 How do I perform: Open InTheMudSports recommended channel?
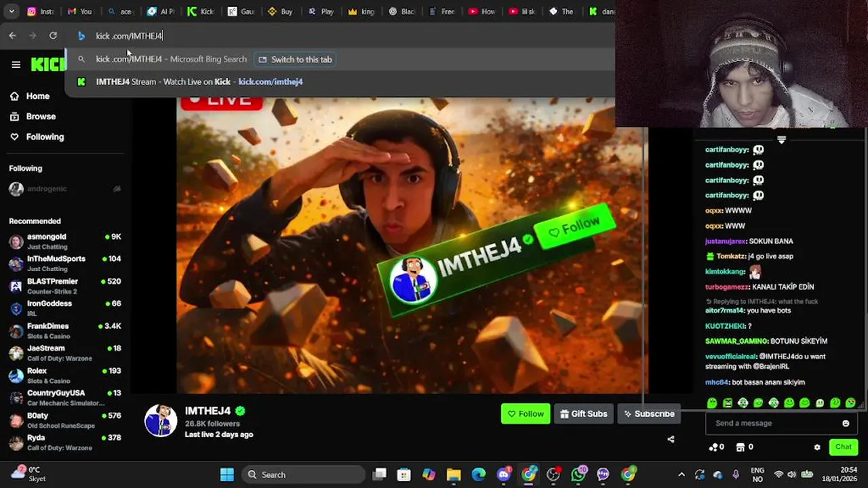pyautogui.click(x=65, y=264)
